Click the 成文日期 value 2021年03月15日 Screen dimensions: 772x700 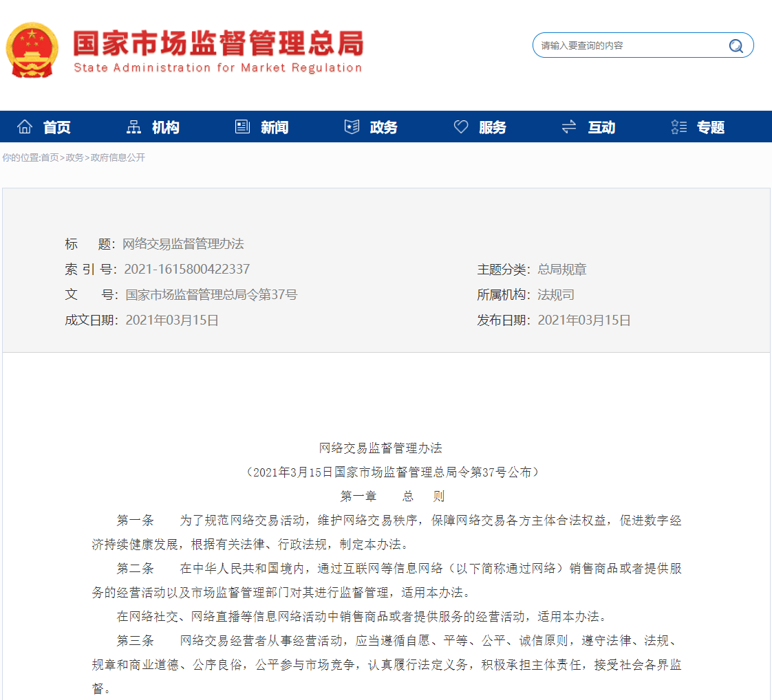[x=172, y=320]
